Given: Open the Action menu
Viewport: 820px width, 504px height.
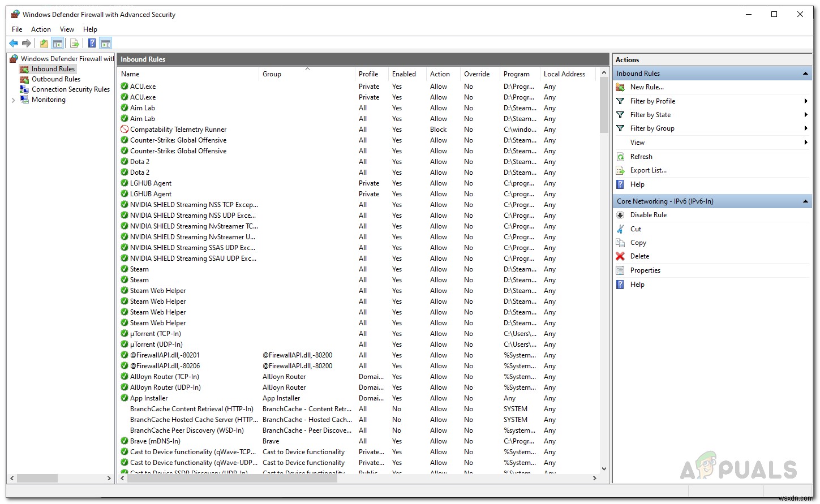Looking at the screenshot, I should point(41,29).
